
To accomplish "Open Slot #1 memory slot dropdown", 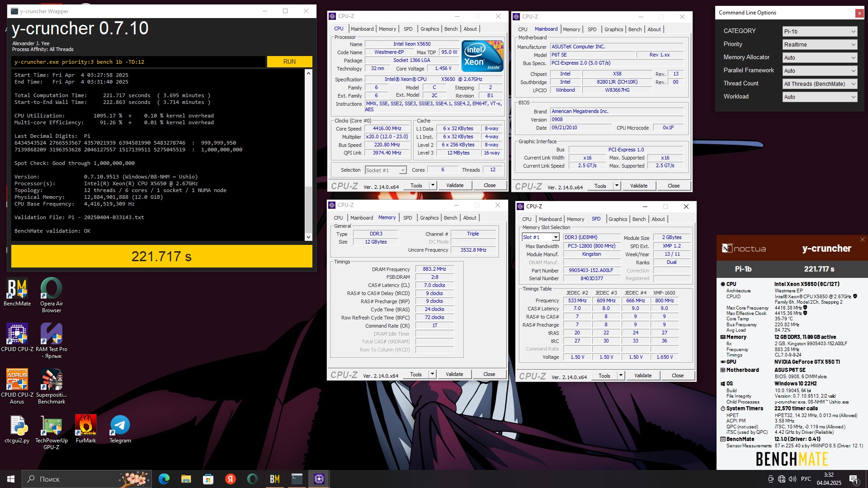I will (540, 237).
